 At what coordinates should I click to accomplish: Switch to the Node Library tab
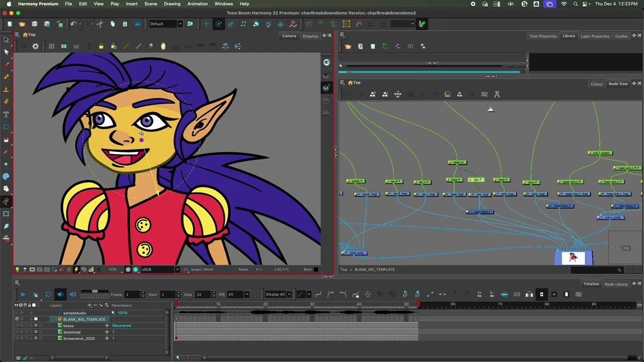616,284
